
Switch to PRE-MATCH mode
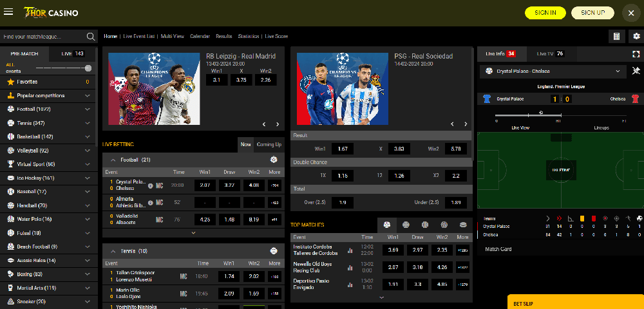(x=24, y=54)
